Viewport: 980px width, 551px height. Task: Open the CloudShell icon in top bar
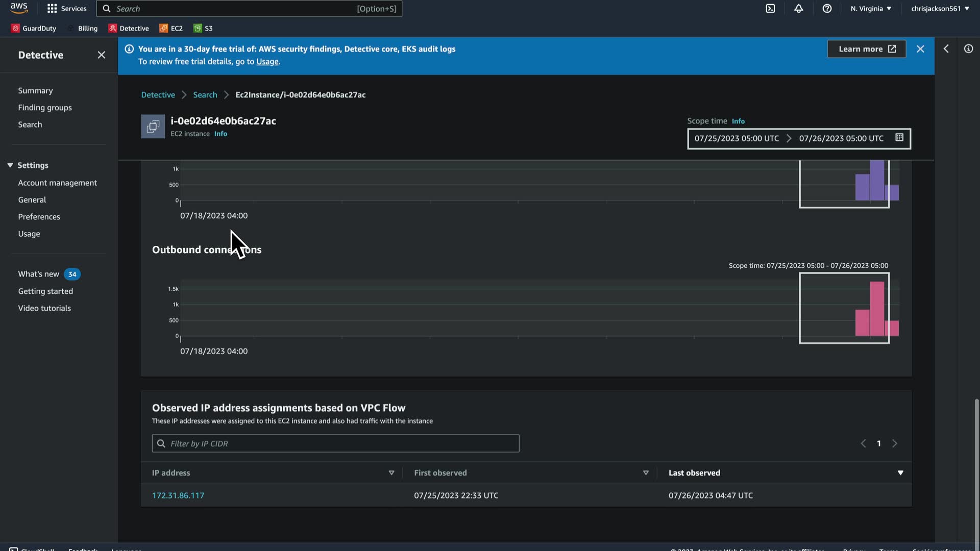tap(770, 9)
